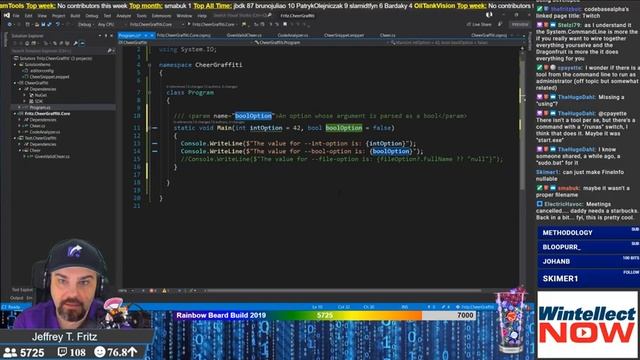Select Cheer.cs in Solution Explorer
640x360 pixels.
[37, 126]
